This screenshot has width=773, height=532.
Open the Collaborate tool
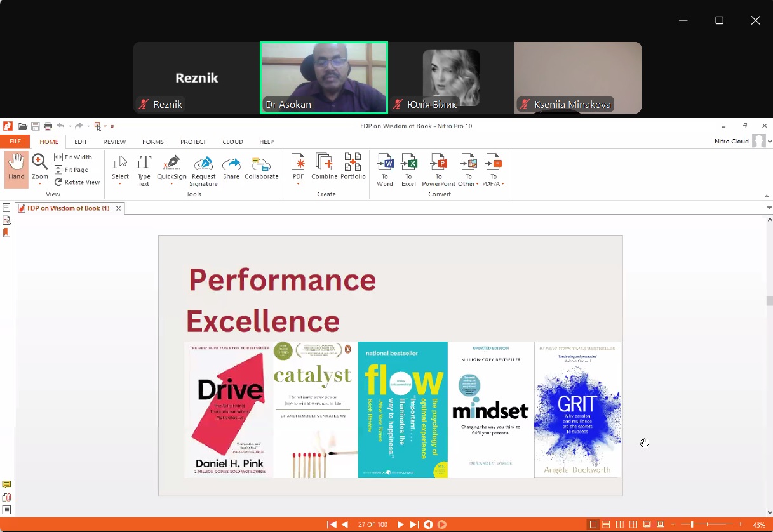262,168
